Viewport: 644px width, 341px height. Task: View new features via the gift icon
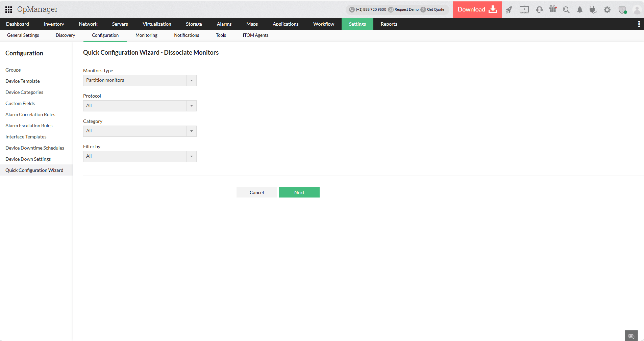pos(553,10)
